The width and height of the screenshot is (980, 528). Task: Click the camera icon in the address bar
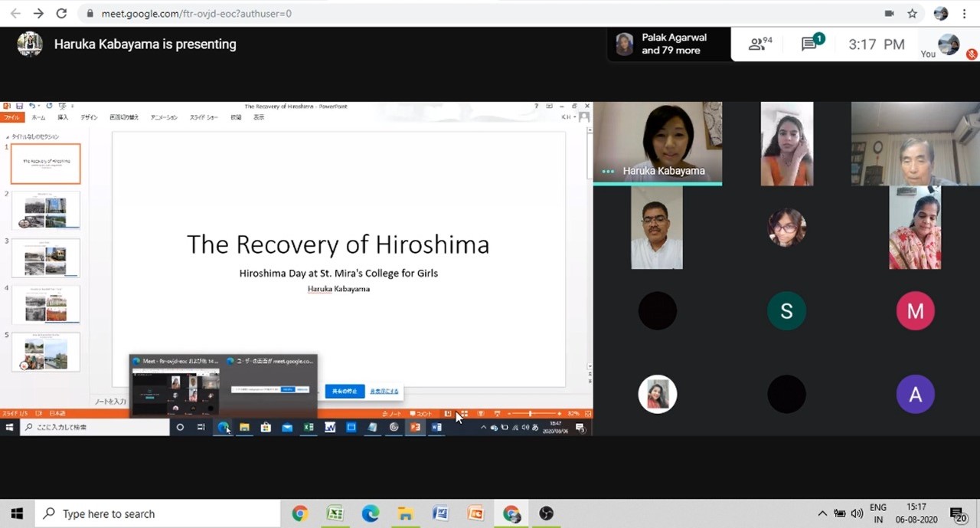(889, 12)
